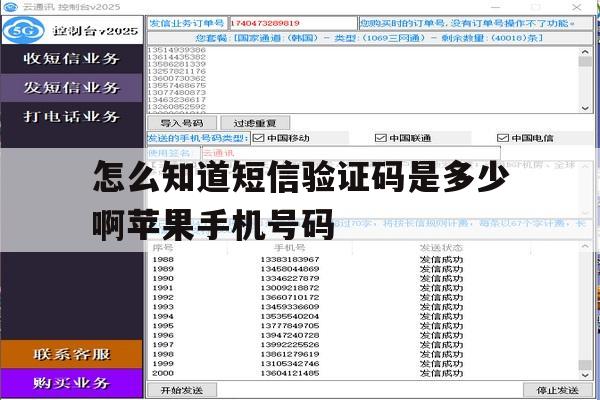Click the 发送状态 column header
The image size is (600, 400).
pos(441,248)
